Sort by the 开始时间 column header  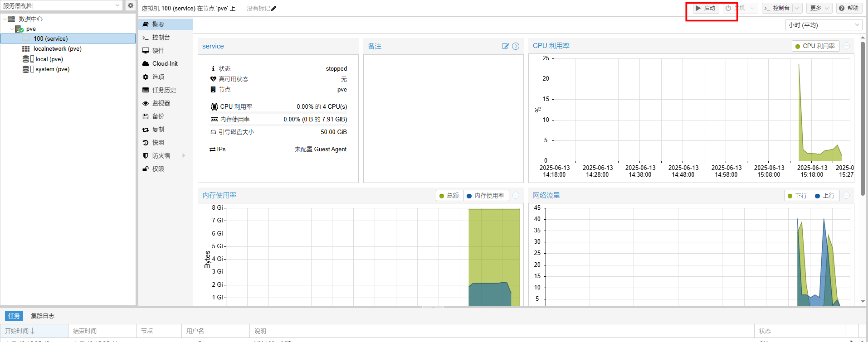[34, 331]
